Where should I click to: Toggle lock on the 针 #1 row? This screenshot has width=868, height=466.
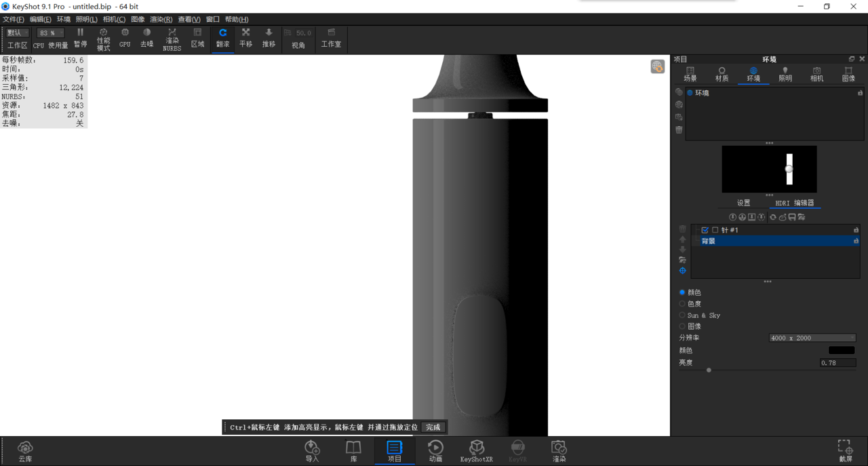coord(856,230)
